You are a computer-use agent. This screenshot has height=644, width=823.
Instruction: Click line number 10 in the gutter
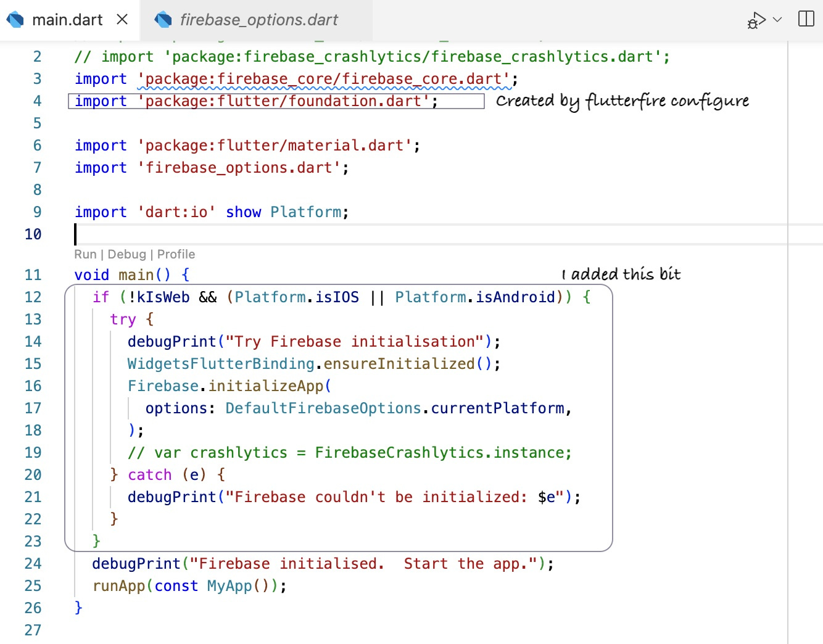click(33, 234)
